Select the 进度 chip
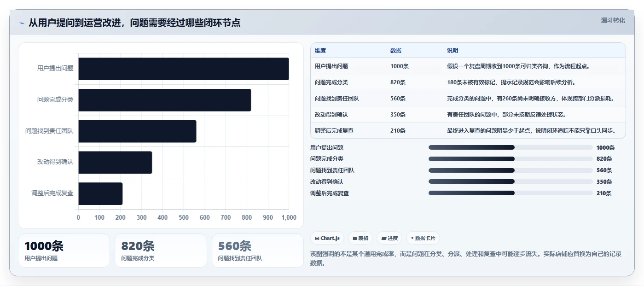 tap(389, 238)
